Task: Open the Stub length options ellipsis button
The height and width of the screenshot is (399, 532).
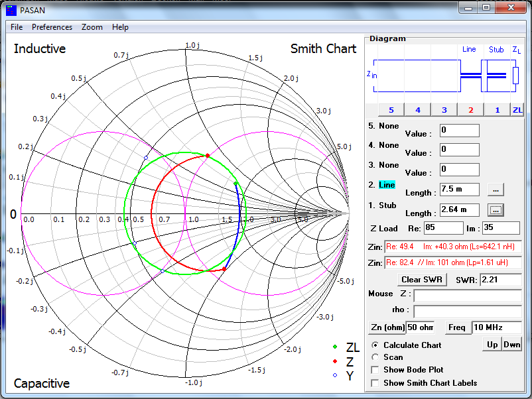Action: (496, 210)
